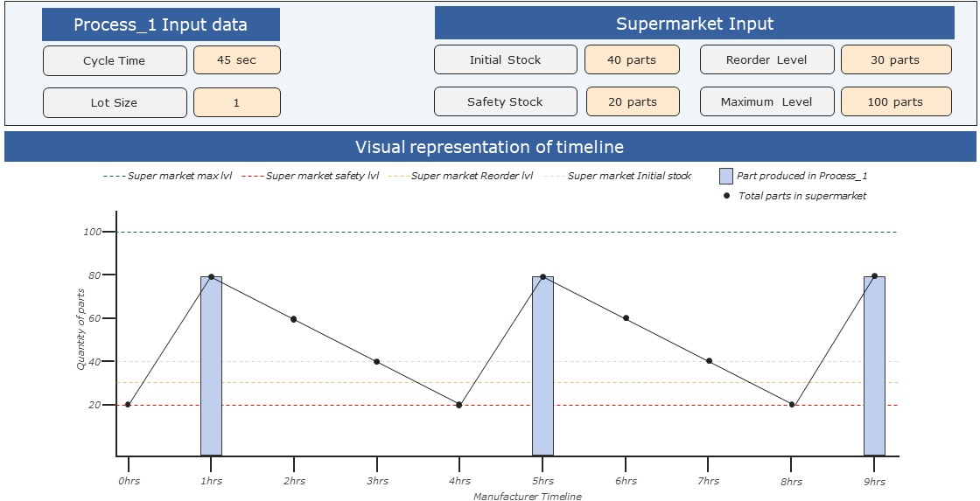The image size is (980, 501).
Task: Select the Lot Size value field
Action: [x=236, y=102]
